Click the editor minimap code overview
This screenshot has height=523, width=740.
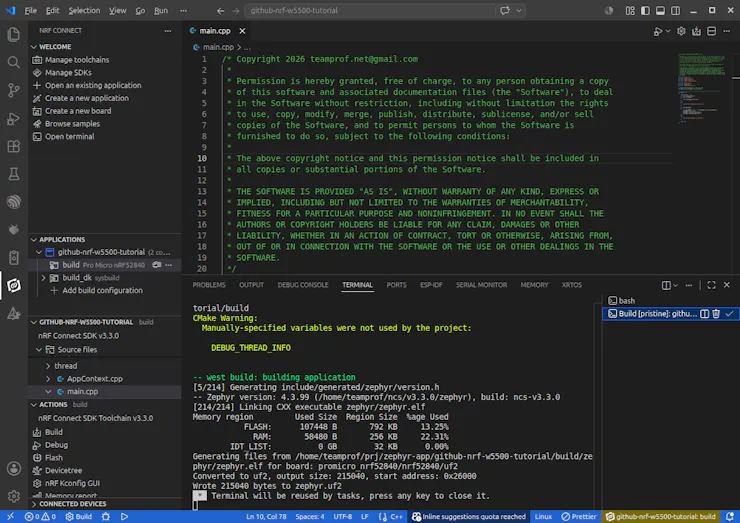tap(702, 89)
